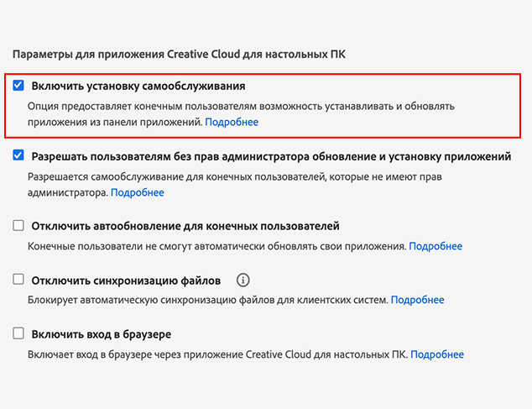The height and width of the screenshot is (409, 532).
Task: Click the 'Включить вход в браузере' label text
Action: [x=102, y=334]
